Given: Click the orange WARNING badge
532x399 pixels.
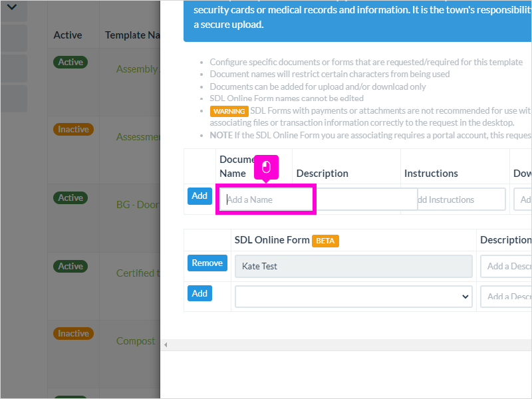Looking at the screenshot, I should pos(229,111).
